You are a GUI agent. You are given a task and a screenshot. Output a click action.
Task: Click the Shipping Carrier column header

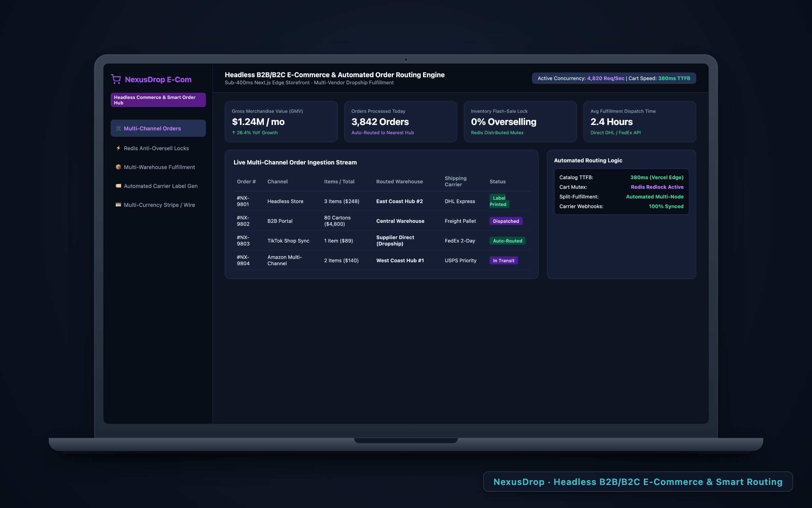pyautogui.click(x=455, y=181)
